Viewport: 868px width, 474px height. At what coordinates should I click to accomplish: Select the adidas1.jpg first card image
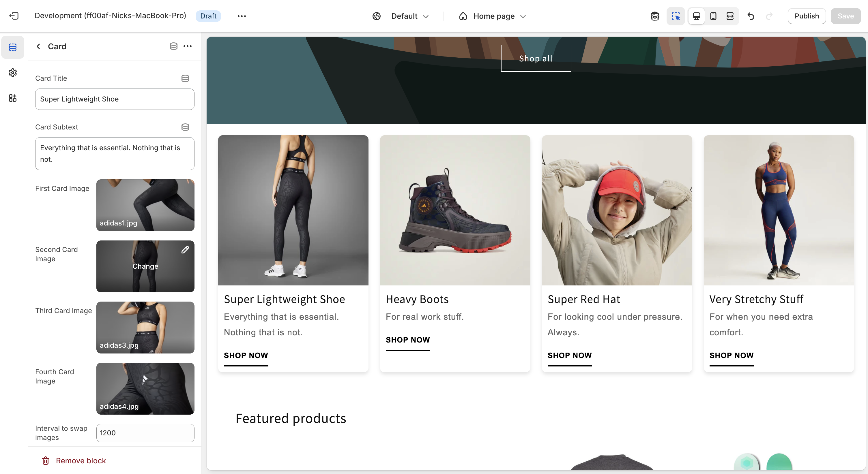145,205
